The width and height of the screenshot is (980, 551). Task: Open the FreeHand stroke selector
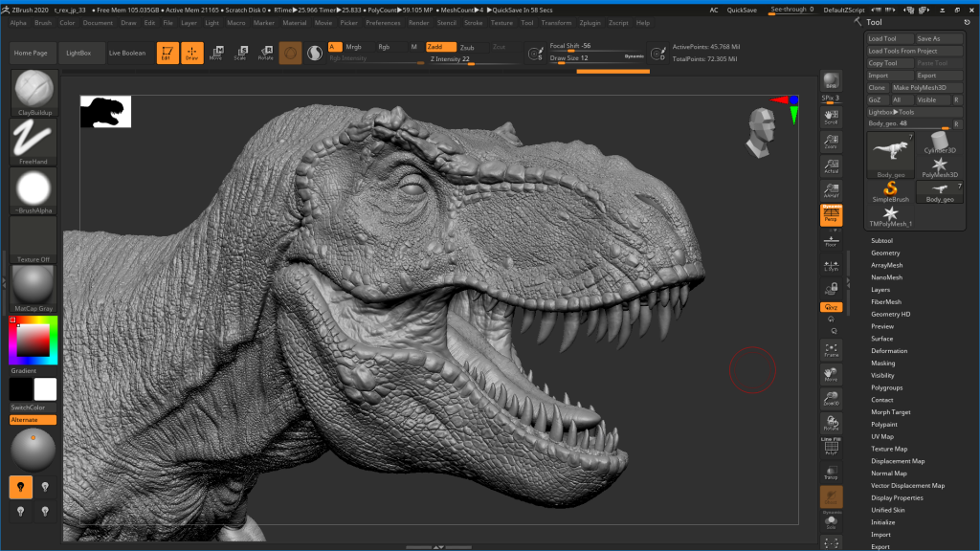pos(33,142)
